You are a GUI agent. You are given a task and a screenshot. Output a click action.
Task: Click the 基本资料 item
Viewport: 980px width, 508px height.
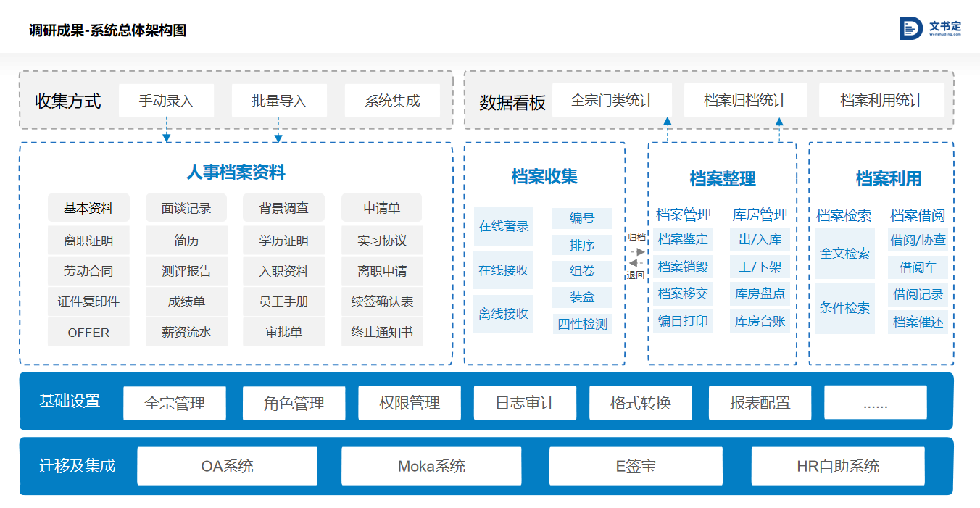coord(88,208)
